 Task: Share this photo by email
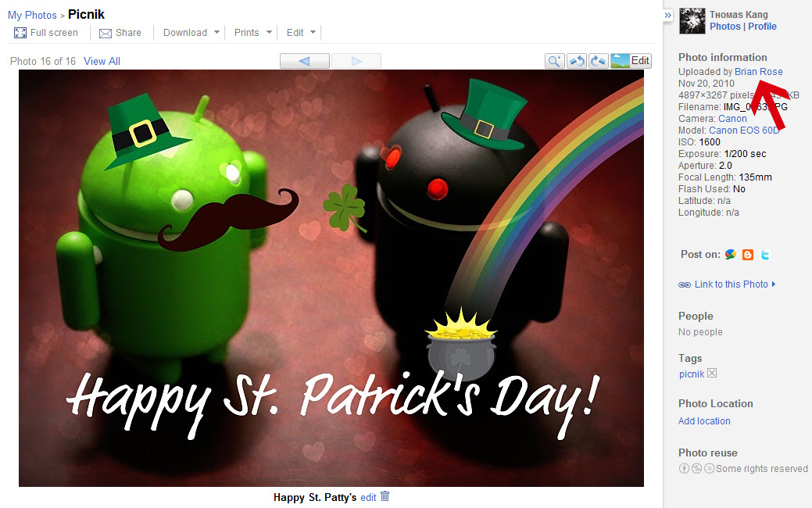pyautogui.click(x=120, y=33)
